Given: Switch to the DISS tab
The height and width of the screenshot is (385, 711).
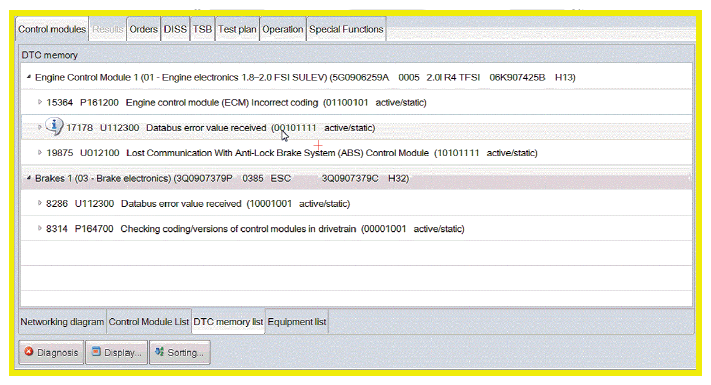Looking at the screenshot, I should point(175,29).
